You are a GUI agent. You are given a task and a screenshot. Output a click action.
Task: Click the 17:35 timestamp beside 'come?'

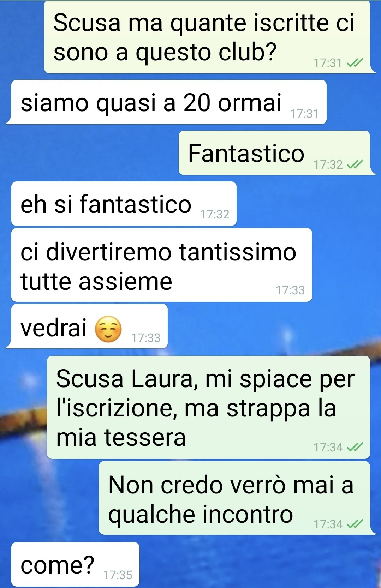pyautogui.click(x=118, y=575)
